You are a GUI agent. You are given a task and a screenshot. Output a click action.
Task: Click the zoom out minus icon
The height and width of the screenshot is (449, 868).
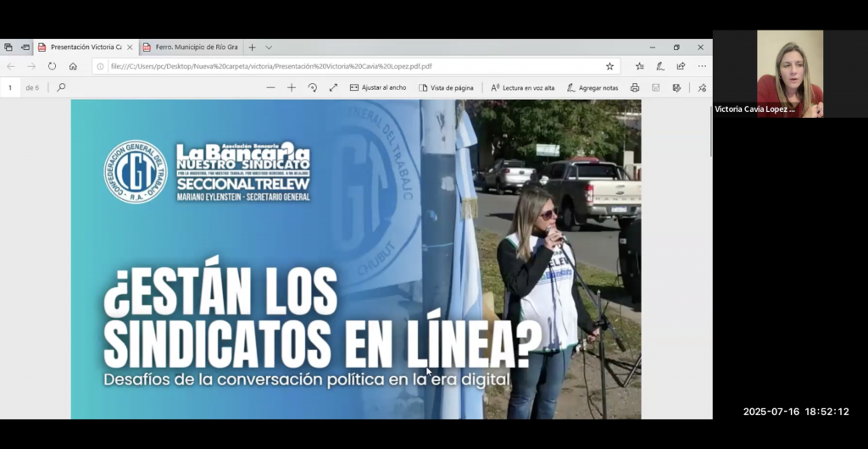270,87
